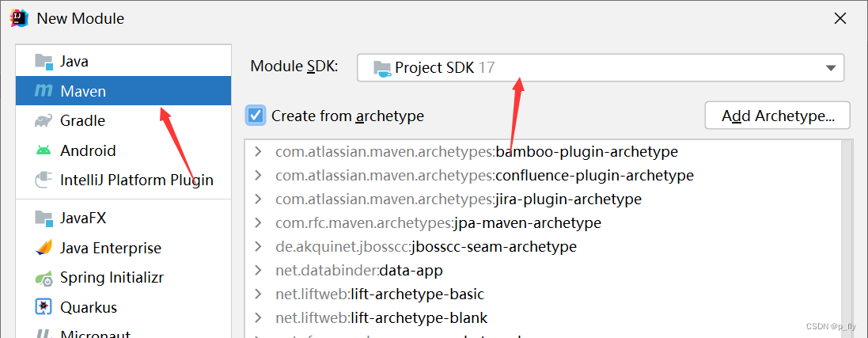868x338 pixels.
Task: Select jbosscc-seam-archetype entry
Action: click(x=426, y=247)
